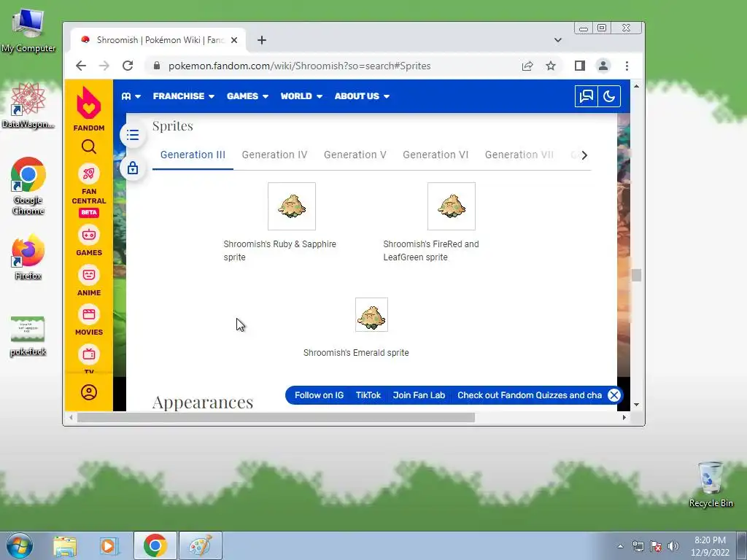Click the page lock icon button
Image resolution: width=747 pixels, height=560 pixels.
tap(133, 168)
